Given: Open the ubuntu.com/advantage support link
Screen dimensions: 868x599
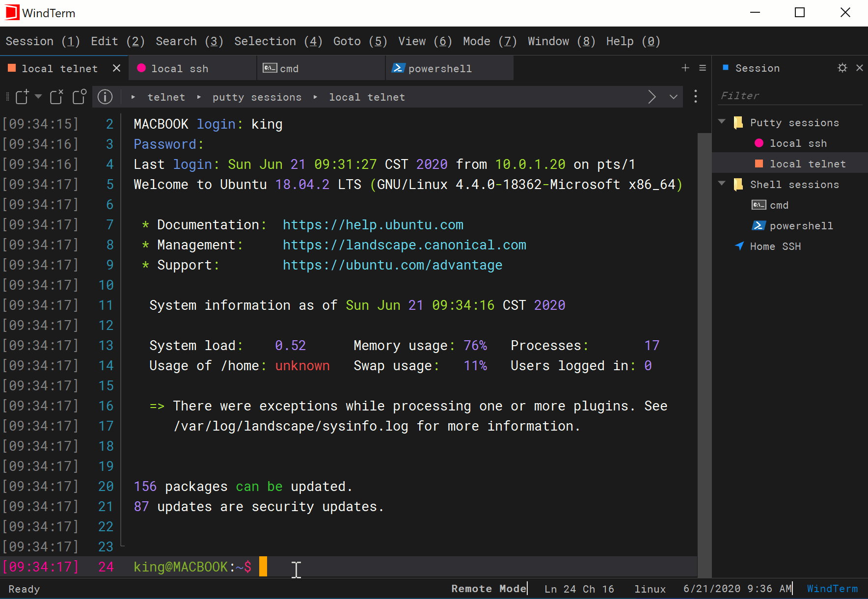Looking at the screenshot, I should point(393,265).
